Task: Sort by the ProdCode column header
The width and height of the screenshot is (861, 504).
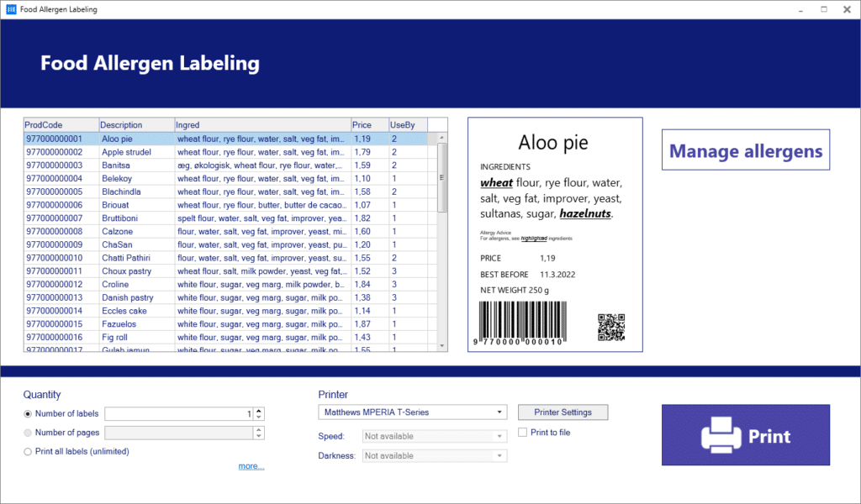Action: 61,125
